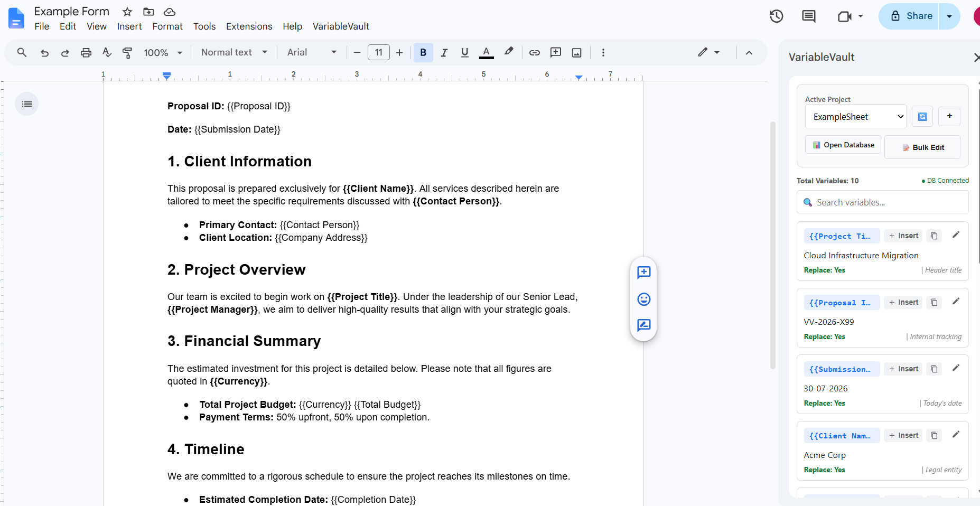The width and height of the screenshot is (980, 506).
Task: Activate the paint format tool
Action: tap(127, 52)
